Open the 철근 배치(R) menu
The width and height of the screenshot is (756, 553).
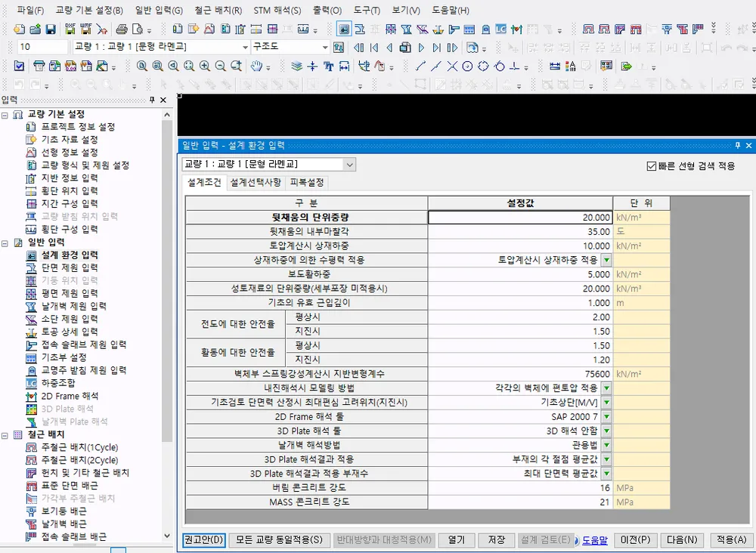click(x=218, y=10)
